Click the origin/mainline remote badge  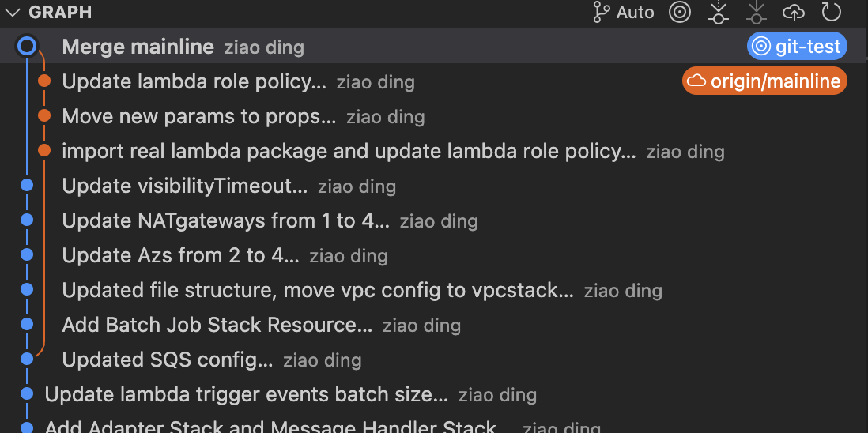[x=764, y=81]
